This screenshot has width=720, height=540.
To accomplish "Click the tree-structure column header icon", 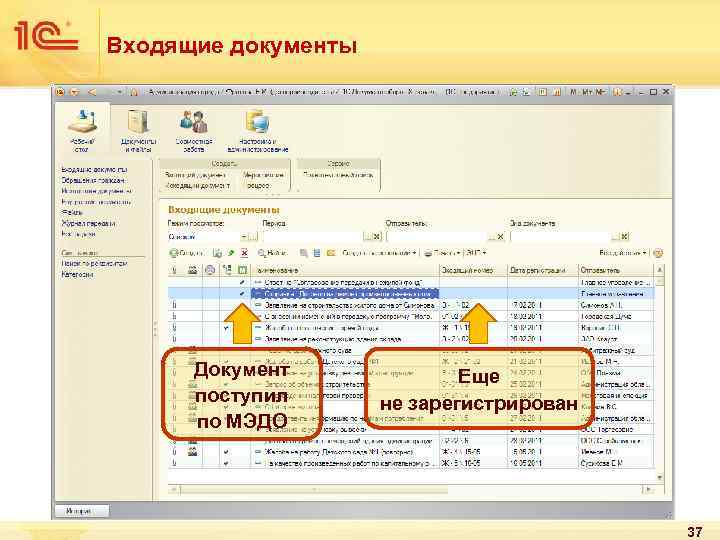I will (x=227, y=270).
